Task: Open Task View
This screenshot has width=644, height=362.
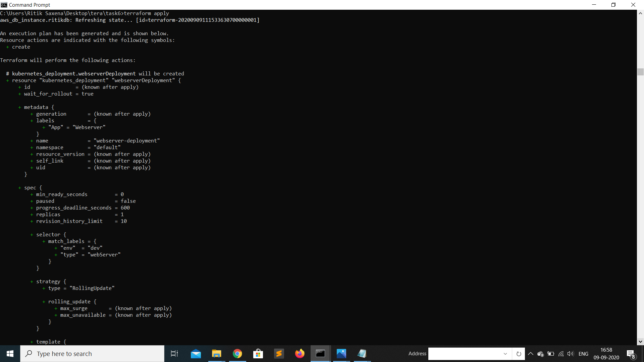Action: click(x=174, y=354)
